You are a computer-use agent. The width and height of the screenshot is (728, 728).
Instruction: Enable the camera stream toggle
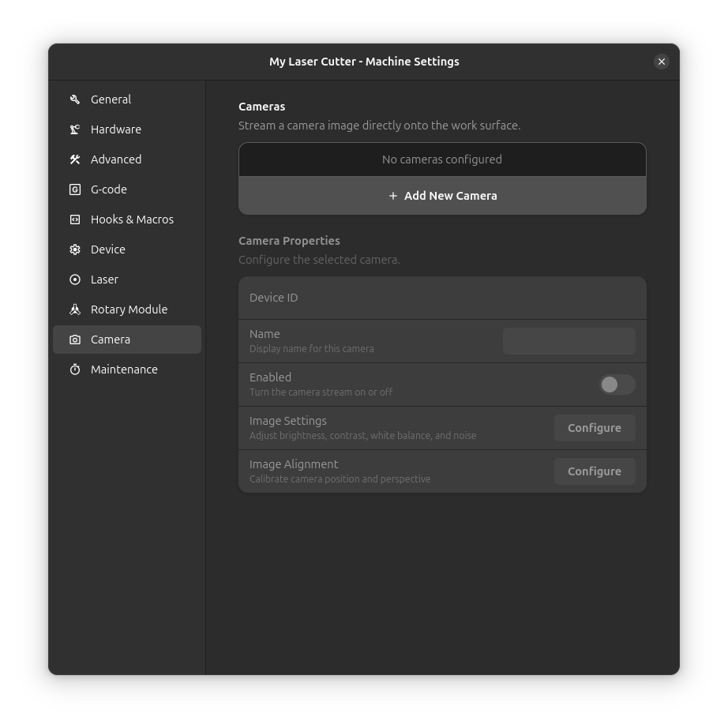pos(617,385)
